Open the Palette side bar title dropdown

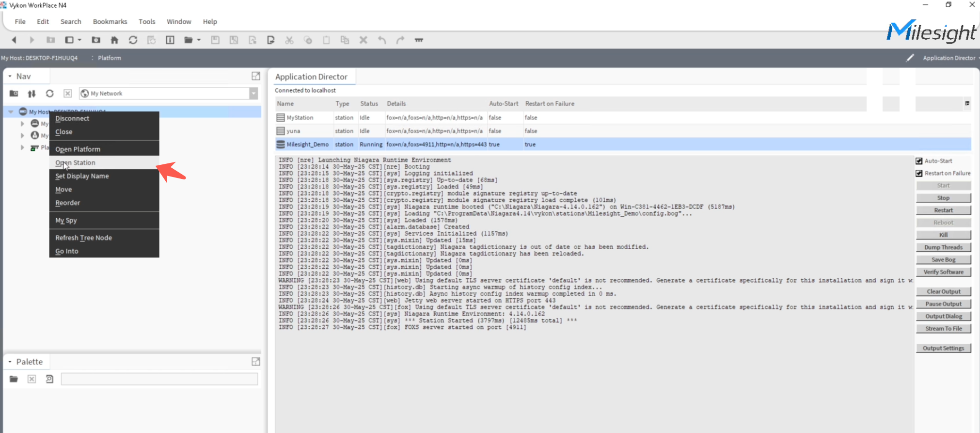click(x=10, y=362)
